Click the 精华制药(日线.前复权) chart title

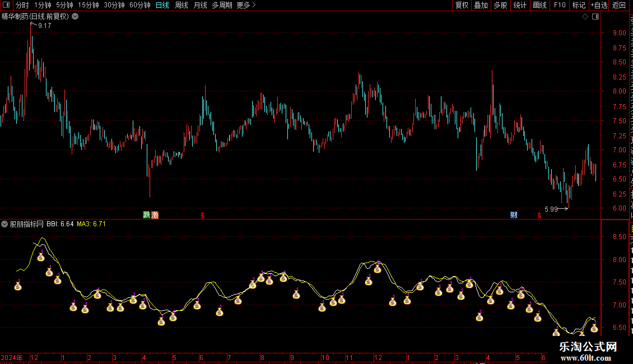click(35, 17)
